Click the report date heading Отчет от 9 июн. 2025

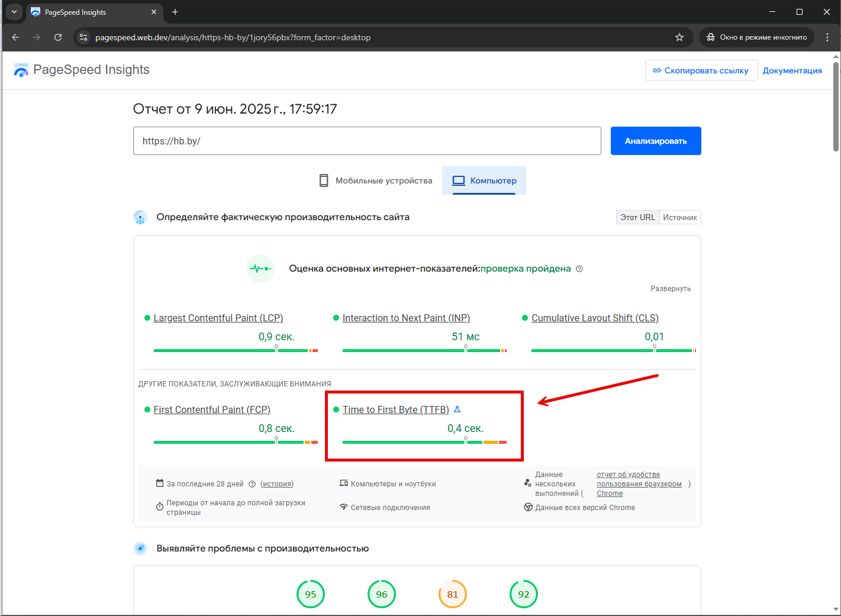click(235, 109)
